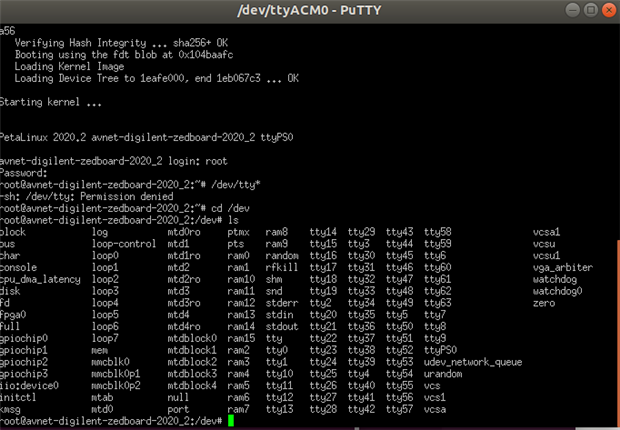Viewport: 620px width, 430px height.
Task: Click 'snd' entry in listing
Action: point(274,291)
